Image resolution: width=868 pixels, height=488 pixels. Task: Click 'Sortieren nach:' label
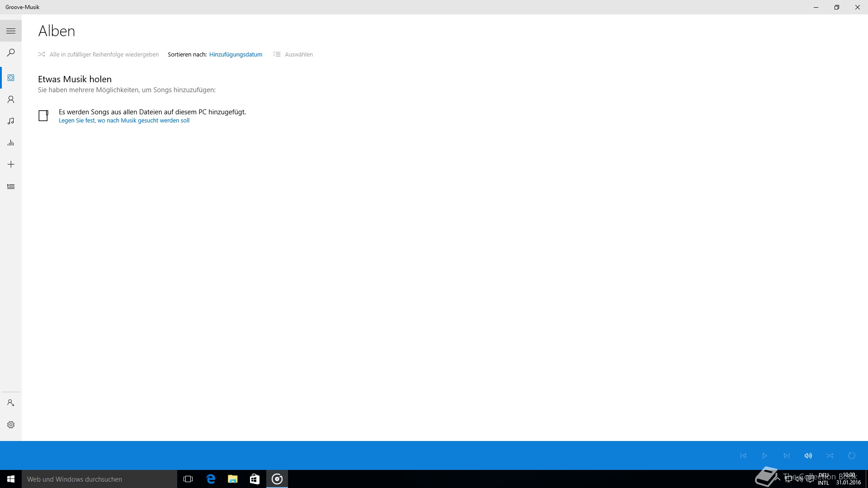187,54
